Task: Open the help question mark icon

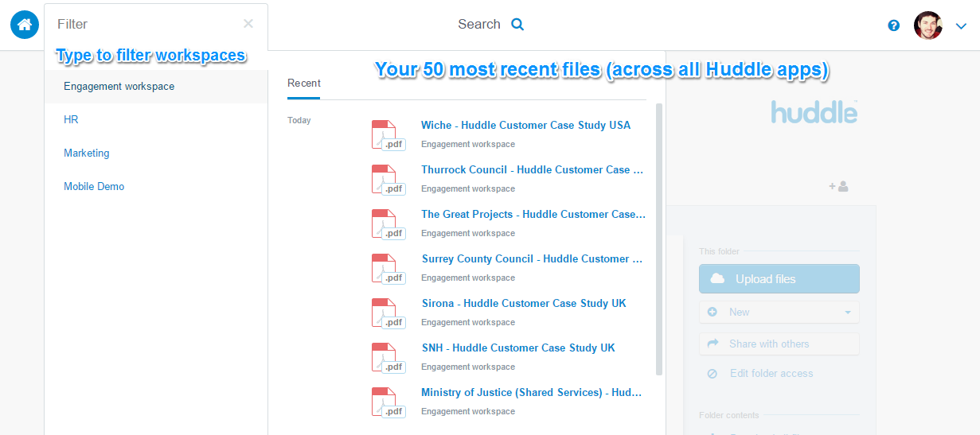Action: tap(894, 25)
